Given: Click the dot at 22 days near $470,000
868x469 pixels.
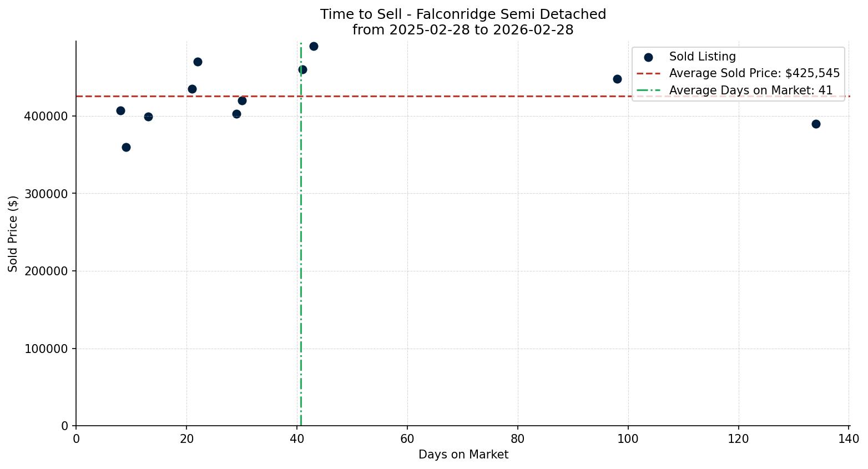Looking at the screenshot, I should click(x=198, y=62).
